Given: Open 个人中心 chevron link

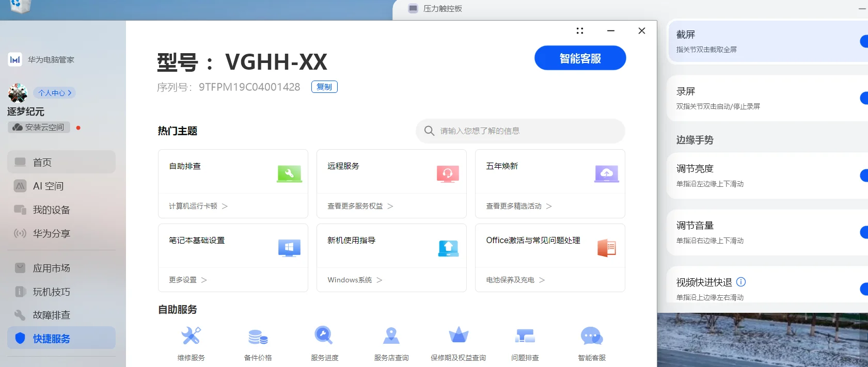Looking at the screenshot, I should [55, 93].
